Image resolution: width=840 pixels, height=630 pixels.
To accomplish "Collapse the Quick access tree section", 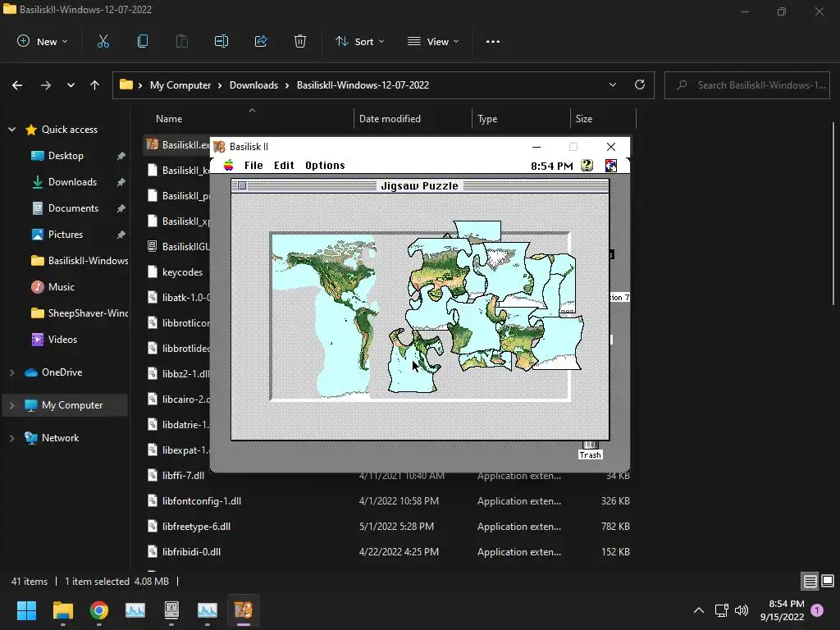I will [11, 129].
